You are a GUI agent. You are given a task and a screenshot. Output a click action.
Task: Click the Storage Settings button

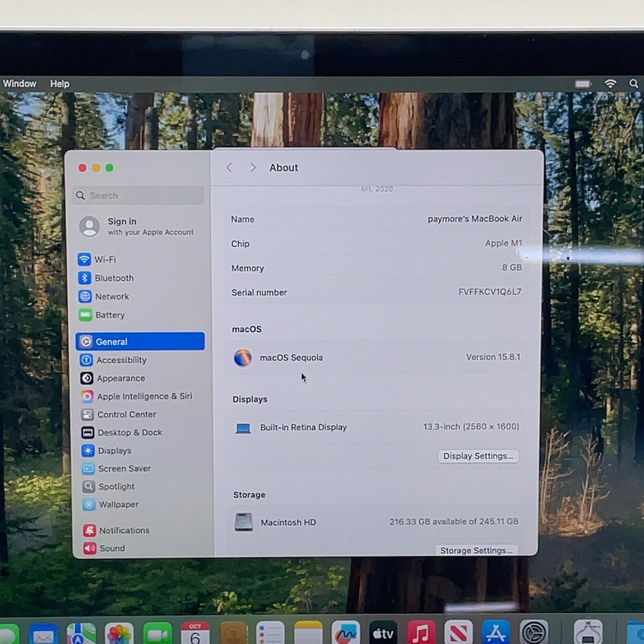coord(475,550)
